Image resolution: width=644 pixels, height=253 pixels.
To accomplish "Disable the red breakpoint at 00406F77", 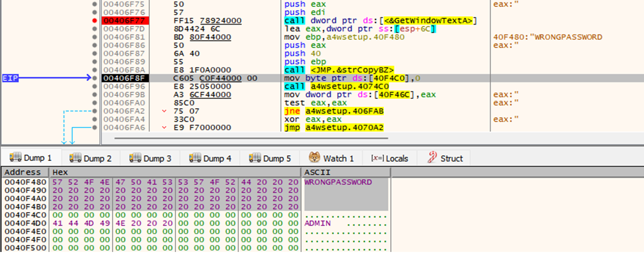I will 95,20.
